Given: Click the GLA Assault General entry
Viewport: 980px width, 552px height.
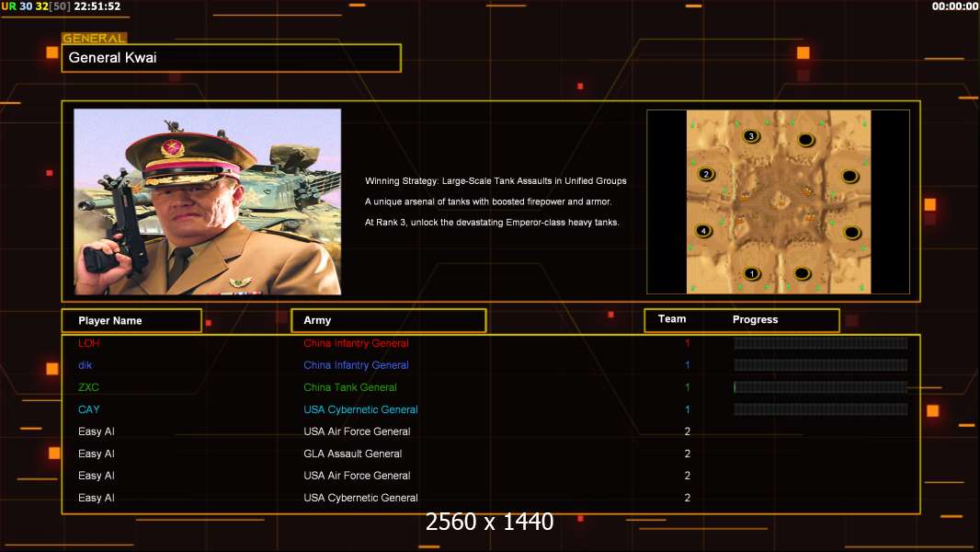Looking at the screenshot, I should click(352, 454).
